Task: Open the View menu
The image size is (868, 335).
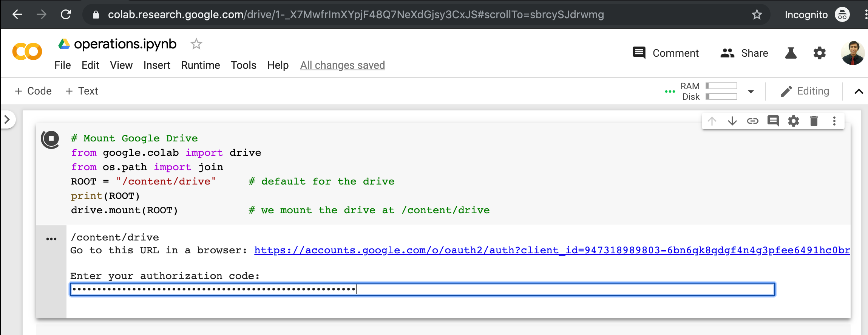Action: [x=121, y=65]
